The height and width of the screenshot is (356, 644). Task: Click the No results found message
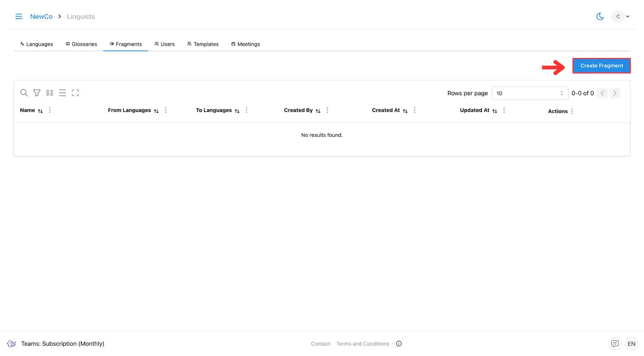tap(322, 135)
